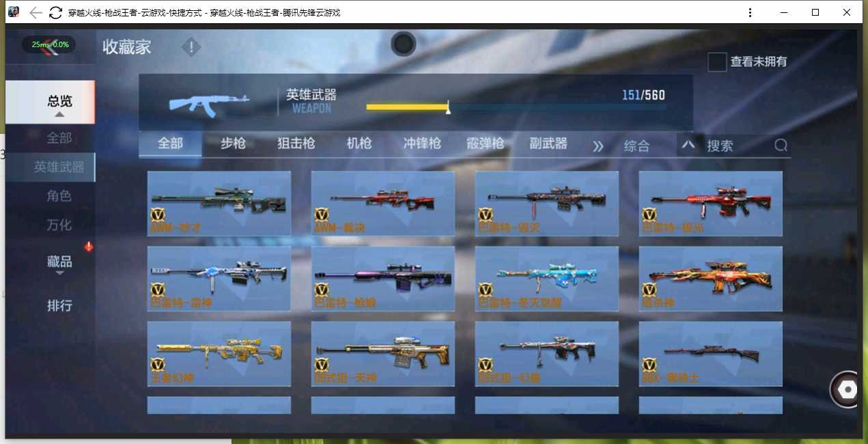Screen dimensions: 868x444
Task: Click the network ping indicator 25ms
Action: click(49, 44)
